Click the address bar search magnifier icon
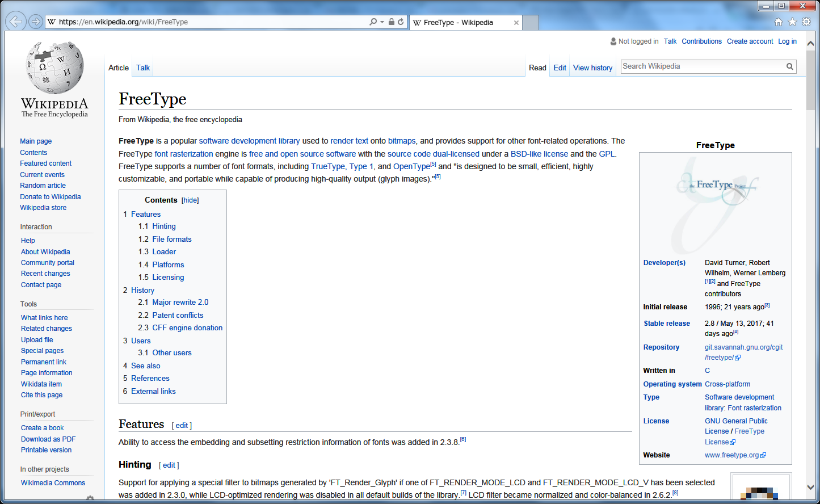The image size is (820, 504). point(373,22)
